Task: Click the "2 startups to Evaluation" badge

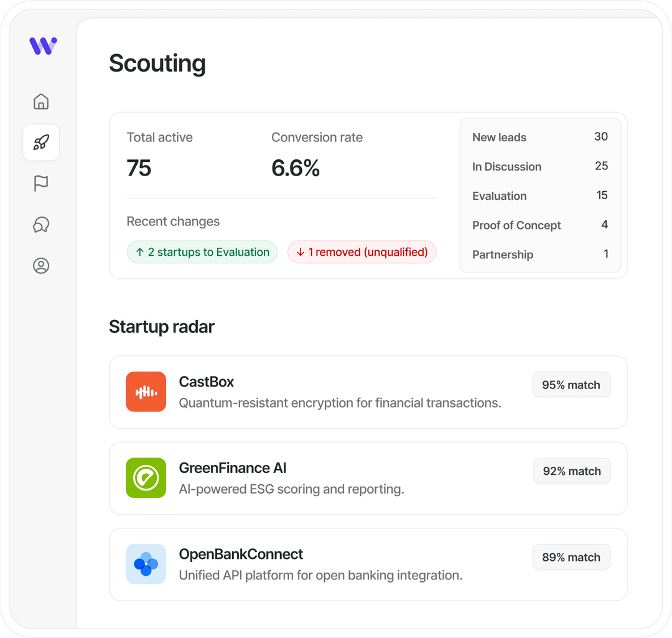Action: pos(202,252)
